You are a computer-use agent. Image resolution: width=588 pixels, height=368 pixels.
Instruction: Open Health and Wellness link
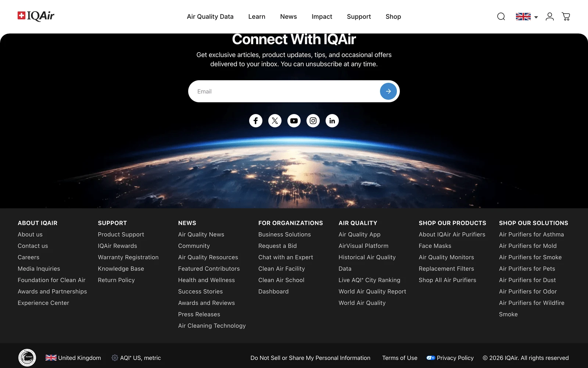(207, 280)
